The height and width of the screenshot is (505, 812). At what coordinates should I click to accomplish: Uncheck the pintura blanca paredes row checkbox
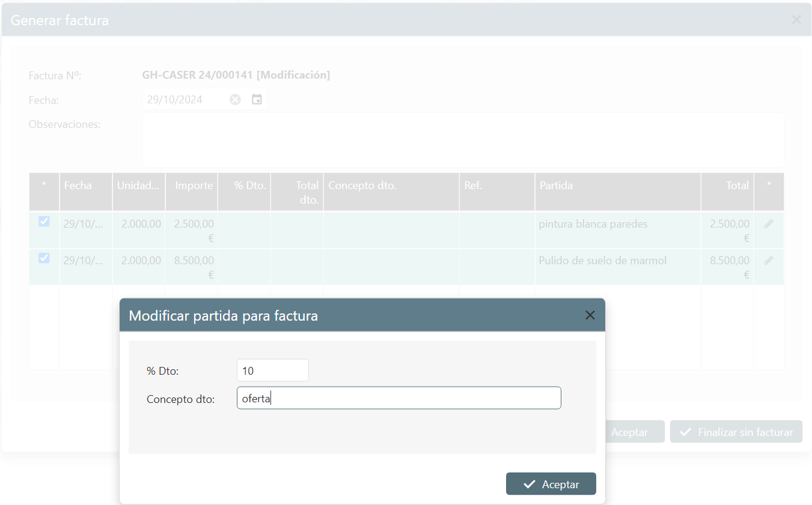tap(44, 222)
